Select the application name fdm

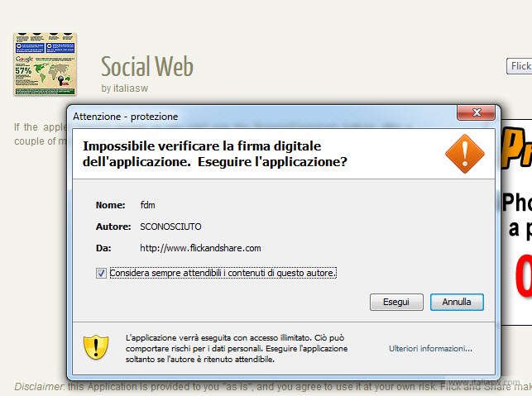coord(147,205)
